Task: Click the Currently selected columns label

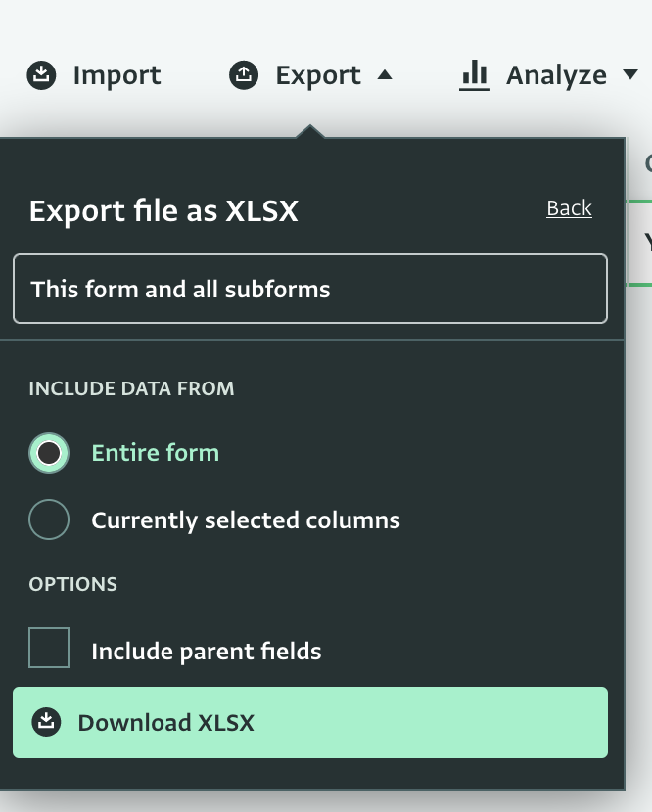Action: pyautogui.click(x=246, y=520)
